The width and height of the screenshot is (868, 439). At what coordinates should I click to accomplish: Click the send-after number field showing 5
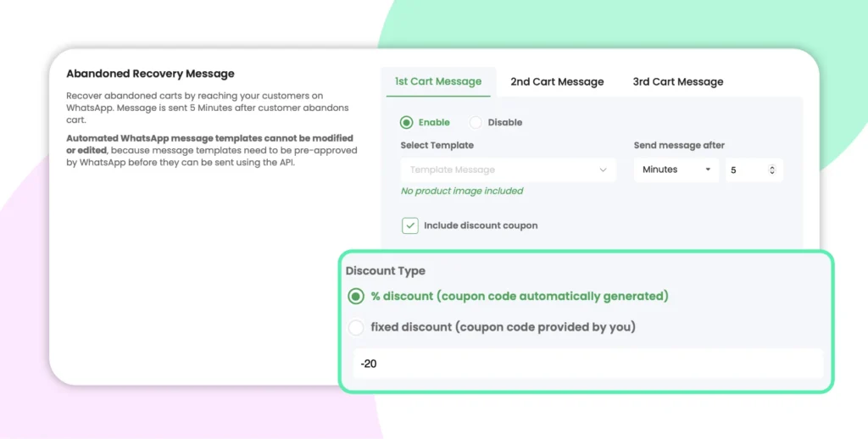tap(748, 169)
